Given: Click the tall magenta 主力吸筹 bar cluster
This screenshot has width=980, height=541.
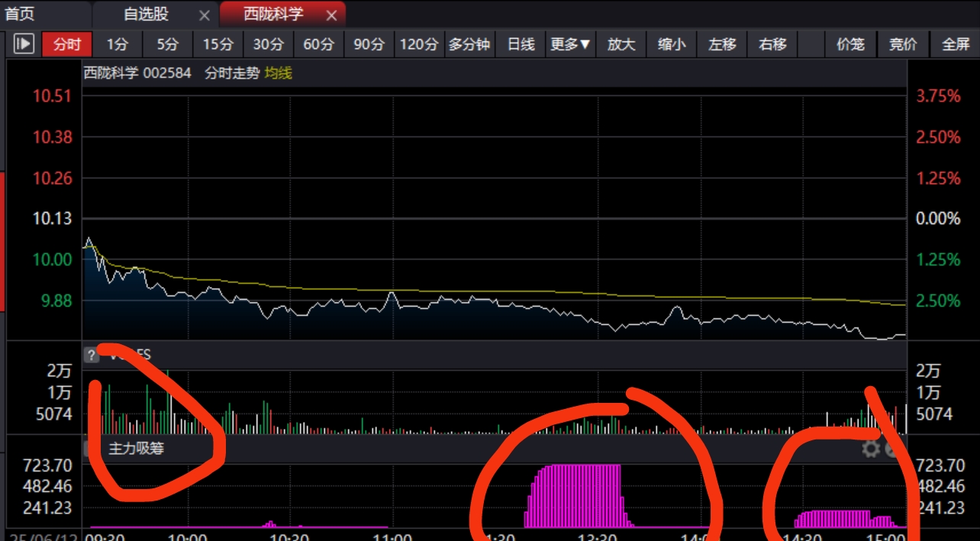Looking at the screenshot, I should click(579, 495).
